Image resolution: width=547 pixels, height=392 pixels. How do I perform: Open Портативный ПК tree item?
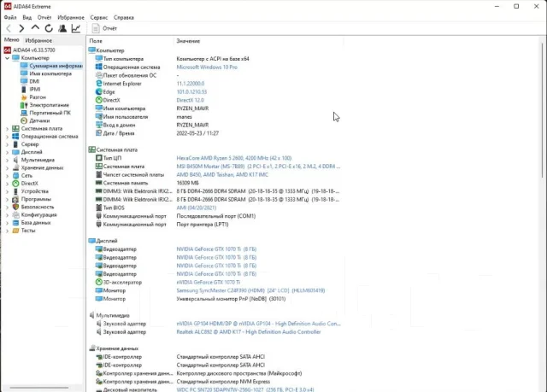click(45, 113)
